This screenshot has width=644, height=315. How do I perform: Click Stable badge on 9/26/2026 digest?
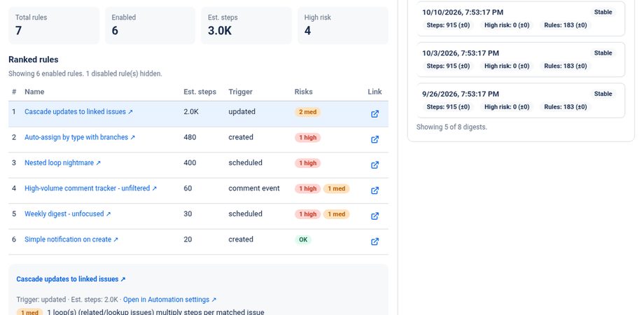[x=603, y=94]
